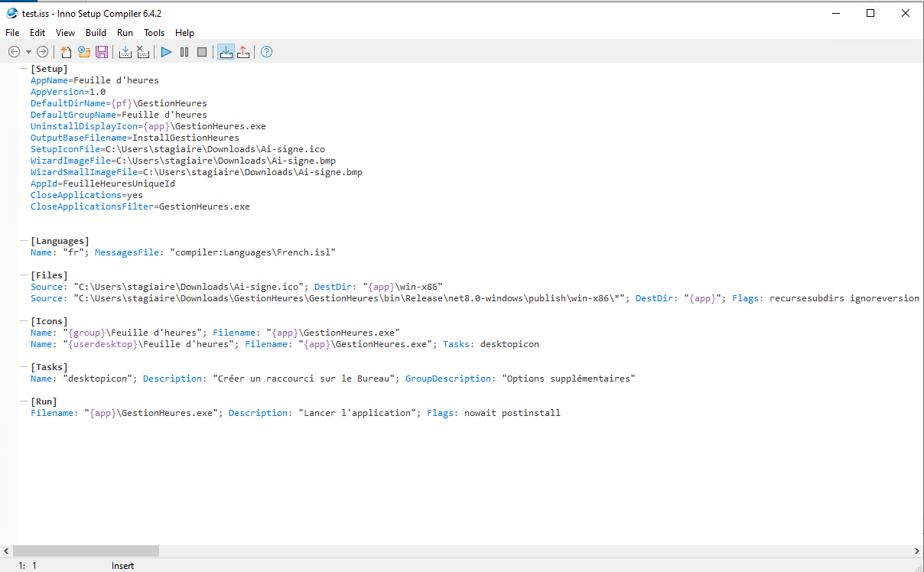This screenshot has height=572, width=924.
Task: Click the New script file icon
Action: pyautogui.click(x=67, y=52)
